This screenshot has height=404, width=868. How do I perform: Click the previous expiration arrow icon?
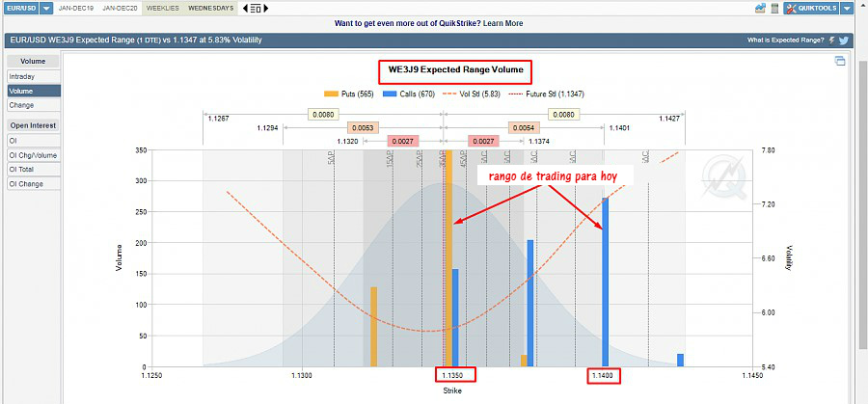coord(244,9)
